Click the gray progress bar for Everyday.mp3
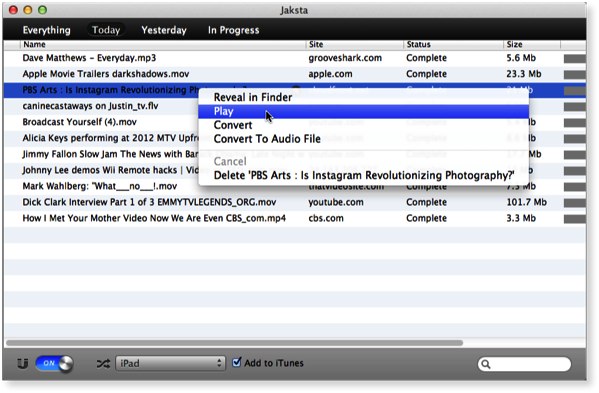This screenshot has width=599, height=393. click(575, 58)
